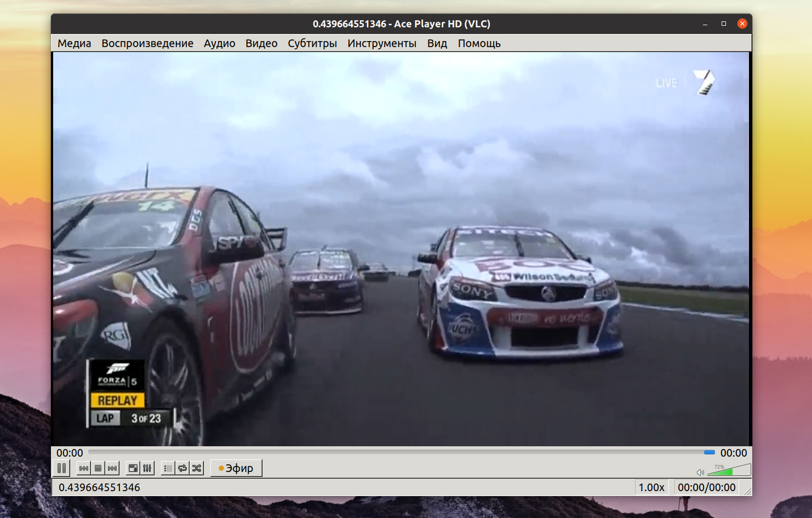Expand the Аудио menu
Image resolution: width=812 pixels, height=518 pixels.
(219, 43)
